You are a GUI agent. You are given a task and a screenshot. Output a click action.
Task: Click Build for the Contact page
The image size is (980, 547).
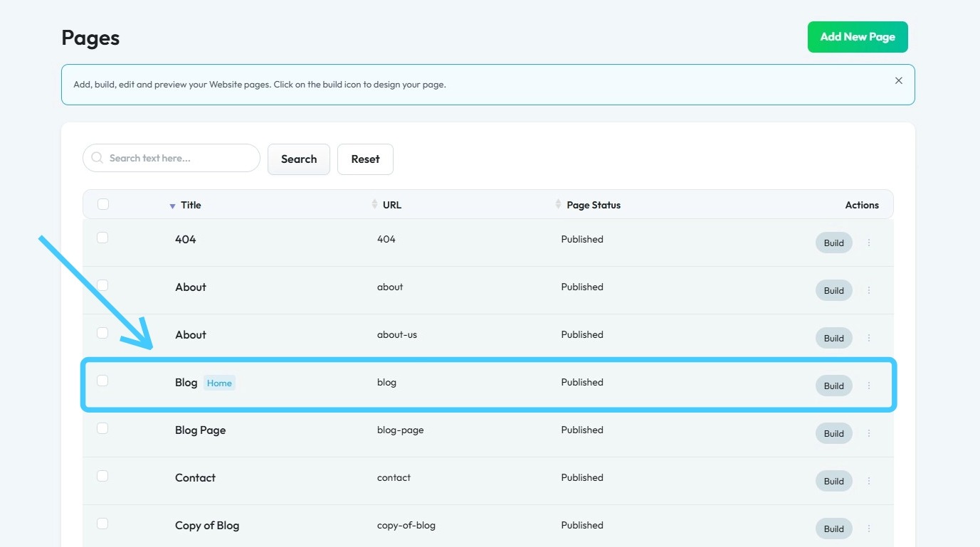(x=833, y=481)
